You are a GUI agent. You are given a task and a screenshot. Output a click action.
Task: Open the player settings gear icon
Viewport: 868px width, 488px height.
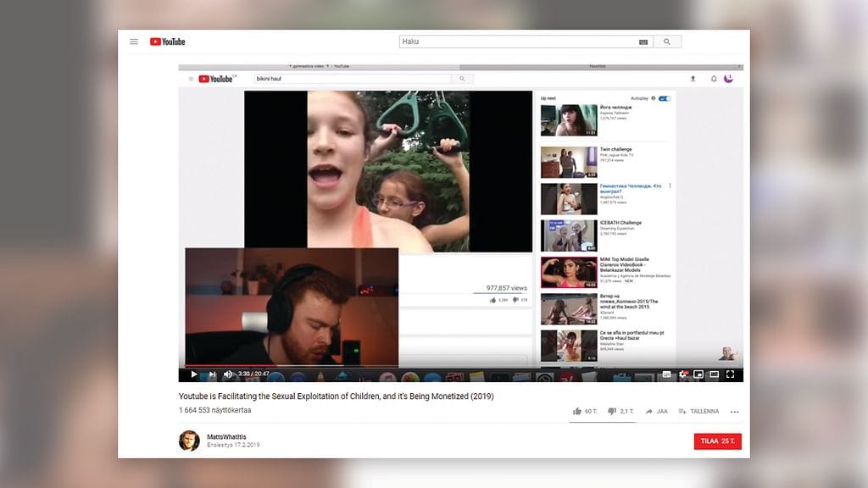(x=683, y=374)
